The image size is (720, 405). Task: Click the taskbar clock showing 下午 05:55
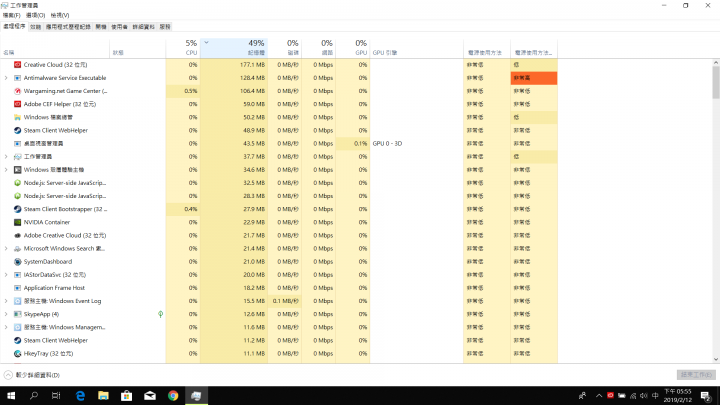(678, 395)
